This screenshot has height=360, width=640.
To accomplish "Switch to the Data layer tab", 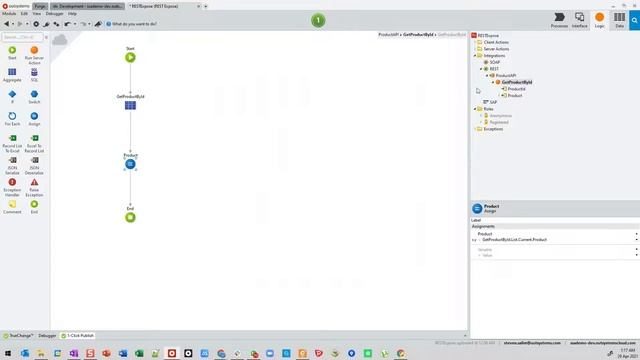I will click(x=620, y=20).
